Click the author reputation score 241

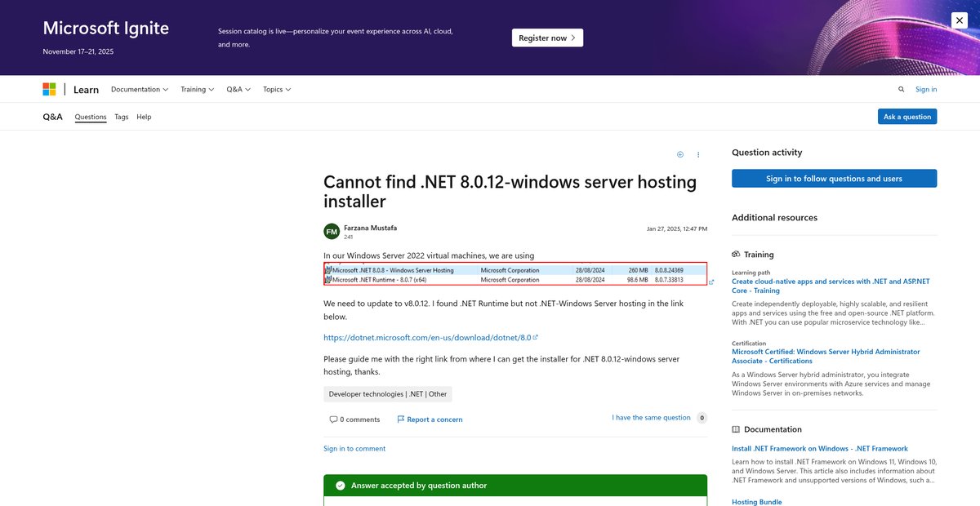click(x=348, y=237)
